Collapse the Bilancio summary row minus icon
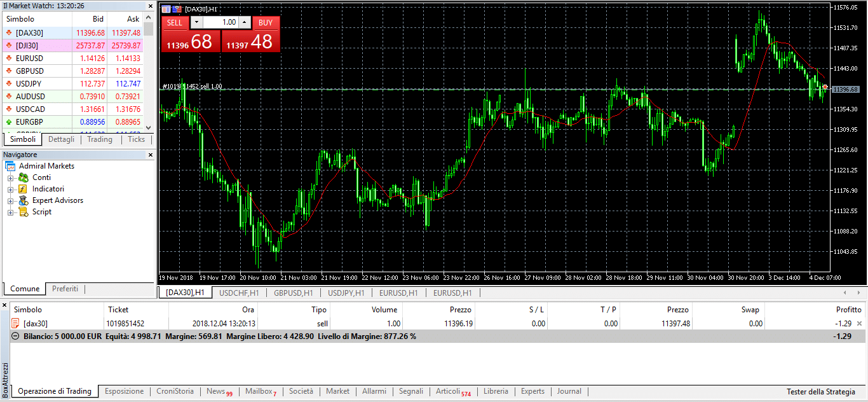 coord(16,336)
